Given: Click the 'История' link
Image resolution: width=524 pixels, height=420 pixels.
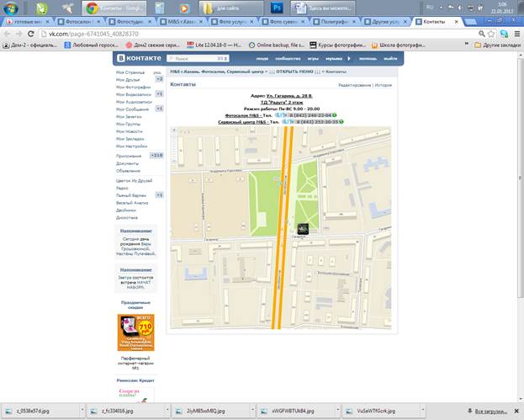Looking at the screenshot, I should [x=383, y=85].
